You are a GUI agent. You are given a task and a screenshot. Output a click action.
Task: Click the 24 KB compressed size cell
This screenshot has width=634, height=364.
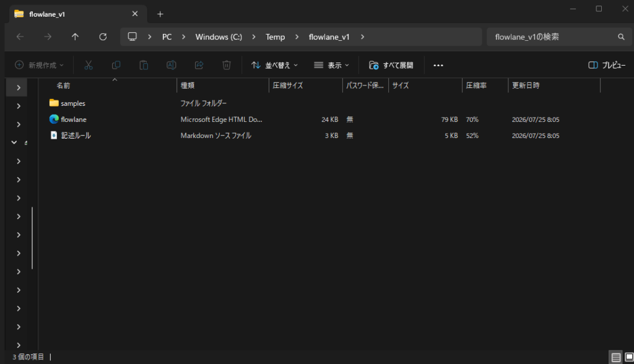(330, 119)
